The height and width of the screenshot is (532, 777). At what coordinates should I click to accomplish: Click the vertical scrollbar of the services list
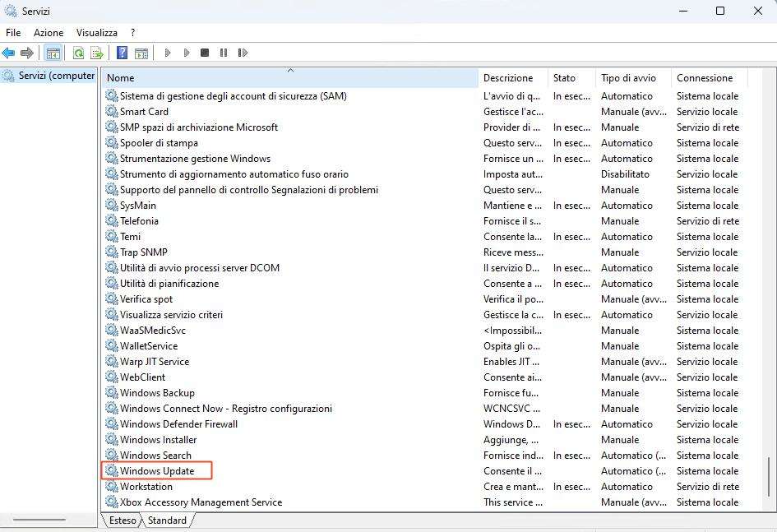769,477
